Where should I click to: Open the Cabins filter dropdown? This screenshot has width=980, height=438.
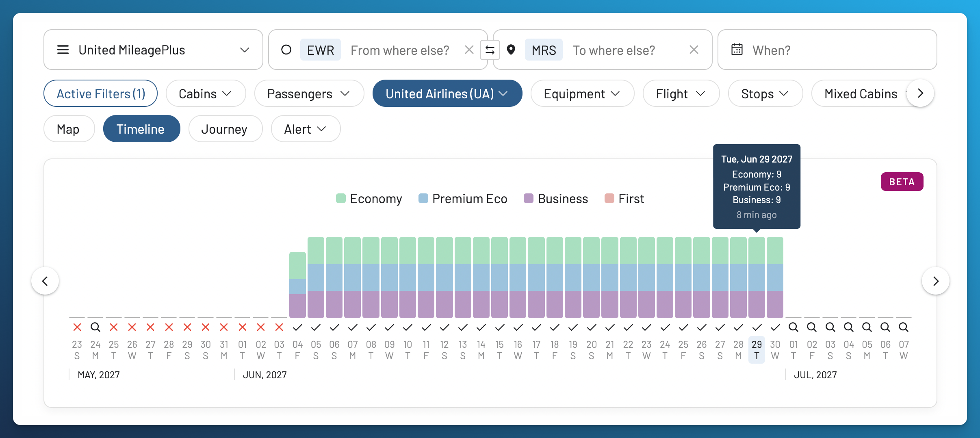click(x=206, y=93)
